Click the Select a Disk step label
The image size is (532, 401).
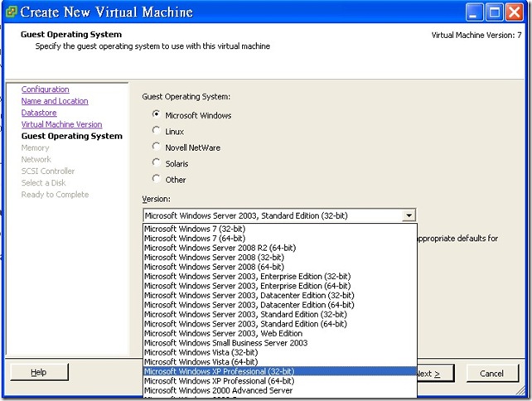coord(43,183)
